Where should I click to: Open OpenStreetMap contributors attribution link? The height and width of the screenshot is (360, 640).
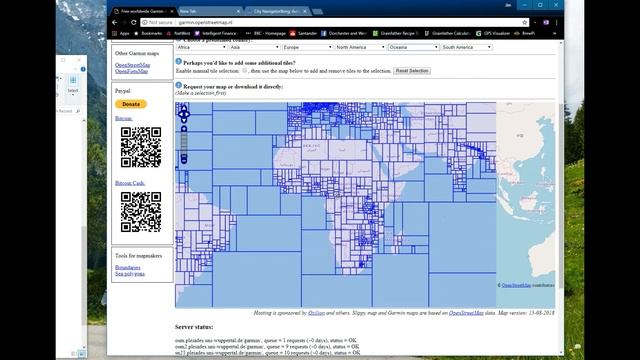[x=516, y=285]
